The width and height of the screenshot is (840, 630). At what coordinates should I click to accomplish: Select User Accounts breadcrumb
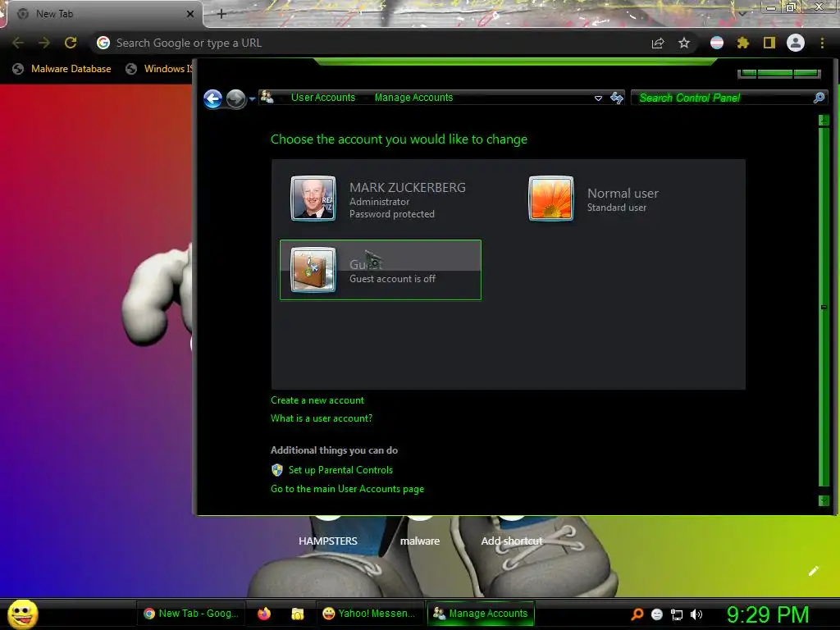(323, 98)
